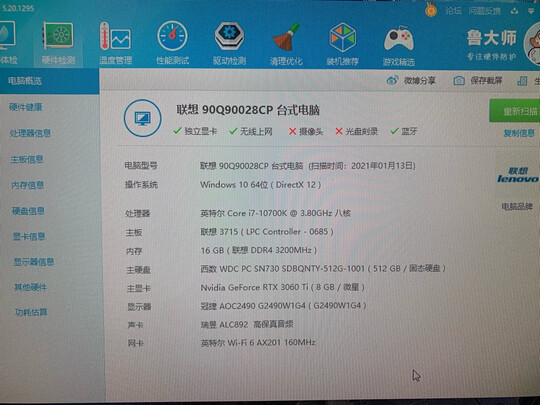540x405 pixels.
Task: Open the 装机推荐 software recommendations cube
Action: 342,44
